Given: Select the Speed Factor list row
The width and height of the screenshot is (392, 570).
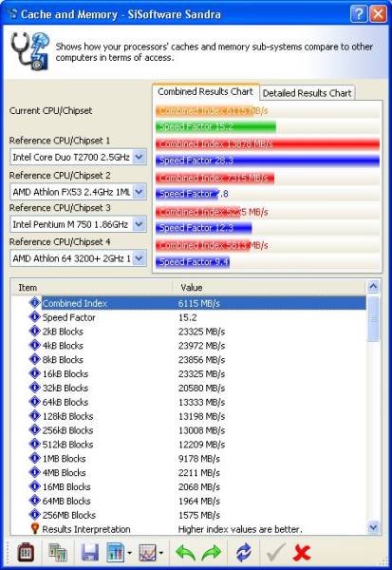Looking at the screenshot, I should (189, 317).
